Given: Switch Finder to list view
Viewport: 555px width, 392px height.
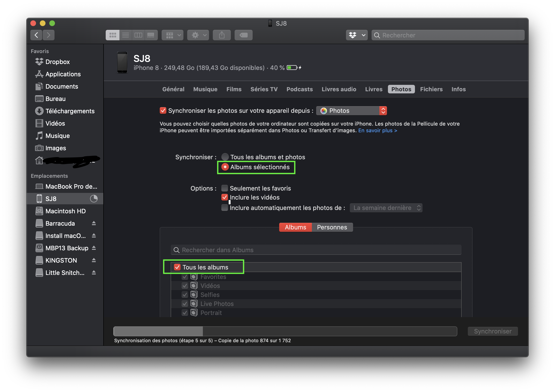Looking at the screenshot, I should [125, 35].
